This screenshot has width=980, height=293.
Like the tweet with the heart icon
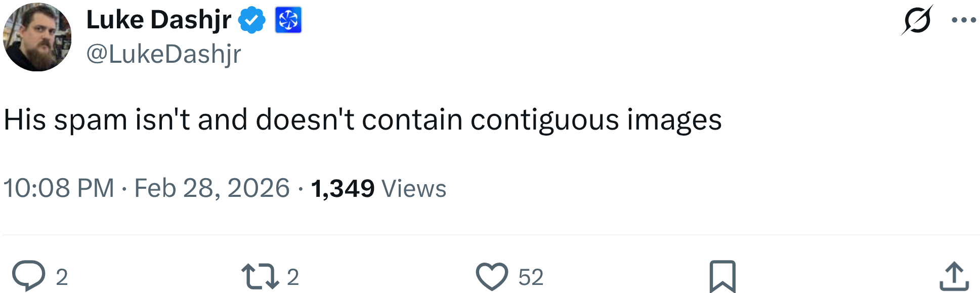[491, 276]
